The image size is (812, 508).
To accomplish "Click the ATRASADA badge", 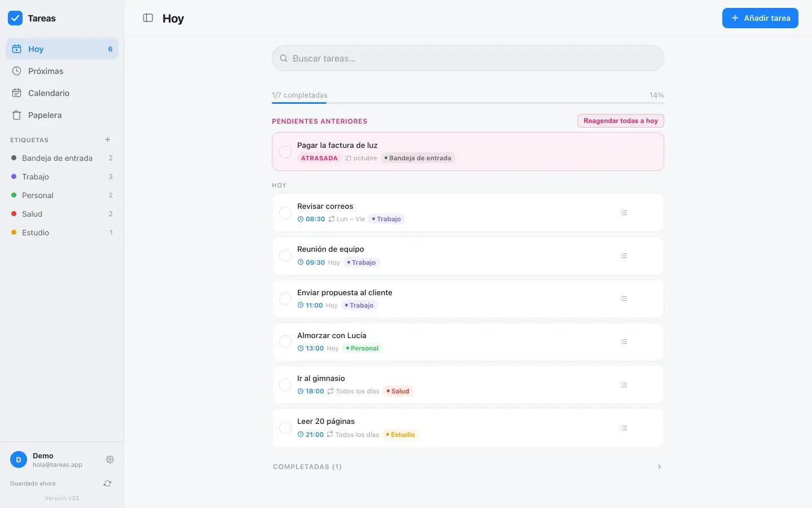I will pyautogui.click(x=319, y=158).
